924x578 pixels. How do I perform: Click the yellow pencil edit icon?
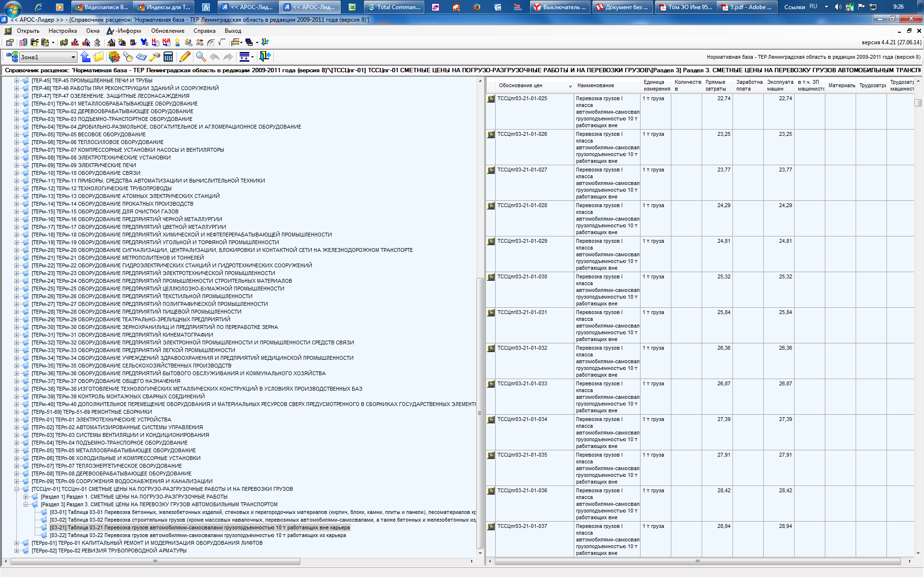point(185,57)
